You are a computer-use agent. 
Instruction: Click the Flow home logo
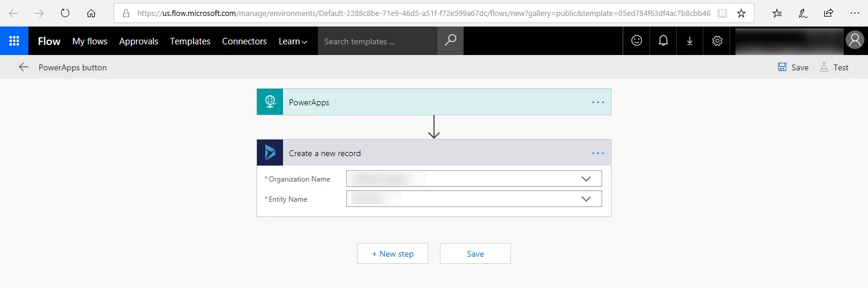click(x=49, y=41)
